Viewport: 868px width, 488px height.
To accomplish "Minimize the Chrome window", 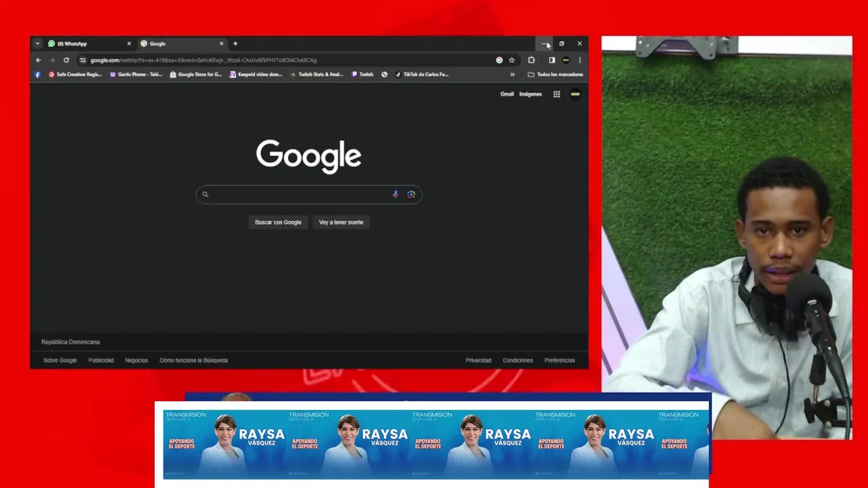I will [x=544, y=43].
